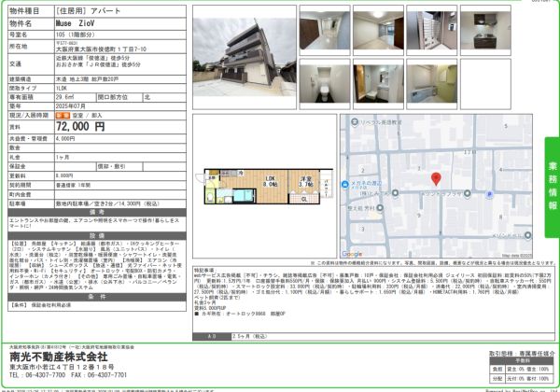The image size is (560, 392).
Task: Click the 建築構造 value 木造 地上3階
Action: pyautogui.click(x=87, y=79)
